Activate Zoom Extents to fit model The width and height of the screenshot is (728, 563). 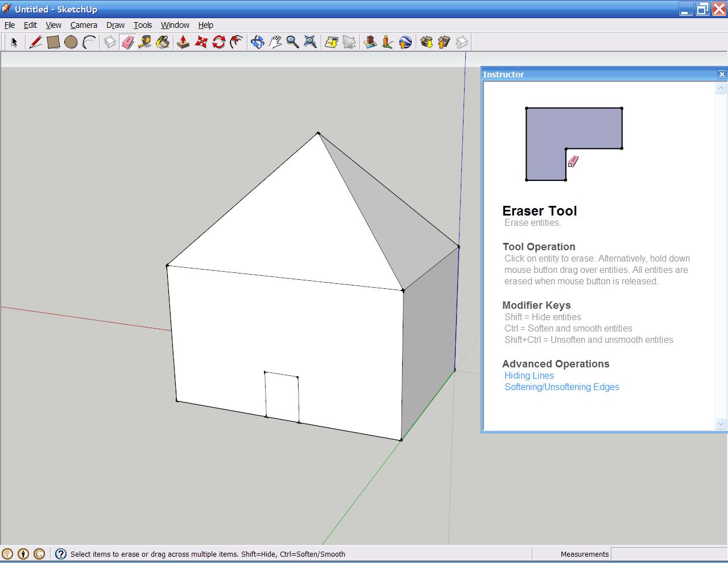(x=309, y=42)
